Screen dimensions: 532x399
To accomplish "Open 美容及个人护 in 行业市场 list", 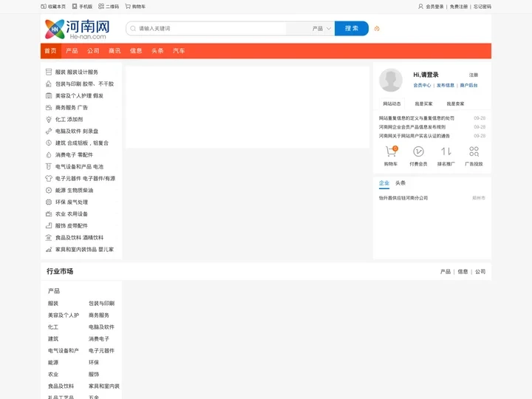I will click(64, 316).
